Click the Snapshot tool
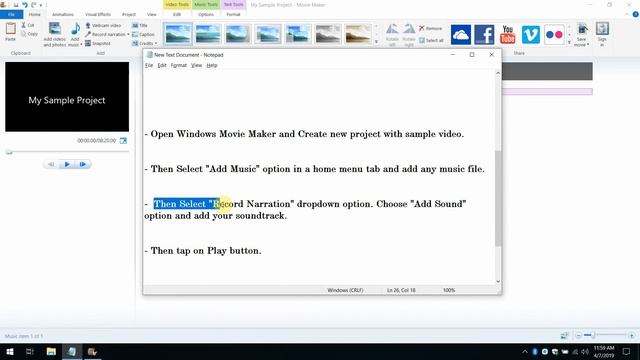Screen dimensions: 640x360 pos(98,43)
